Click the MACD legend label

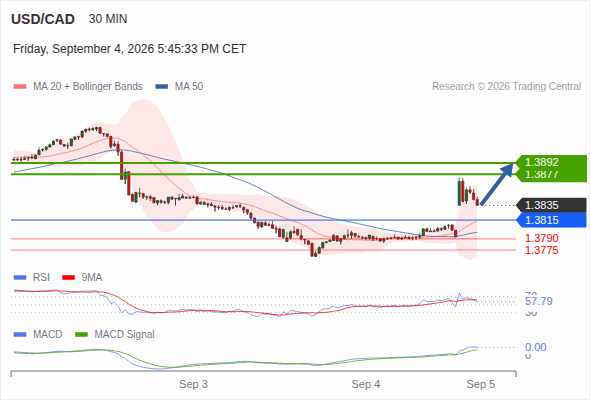[47, 335]
